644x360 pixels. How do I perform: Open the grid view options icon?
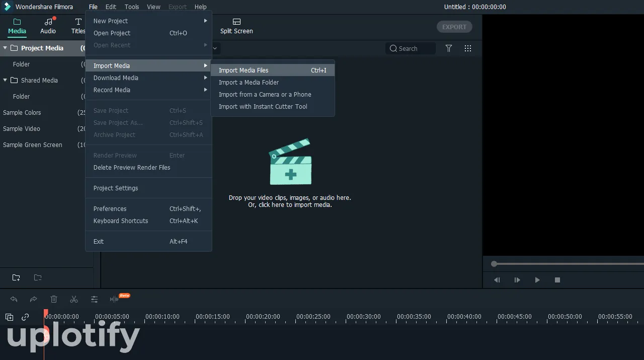pyautogui.click(x=468, y=48)
